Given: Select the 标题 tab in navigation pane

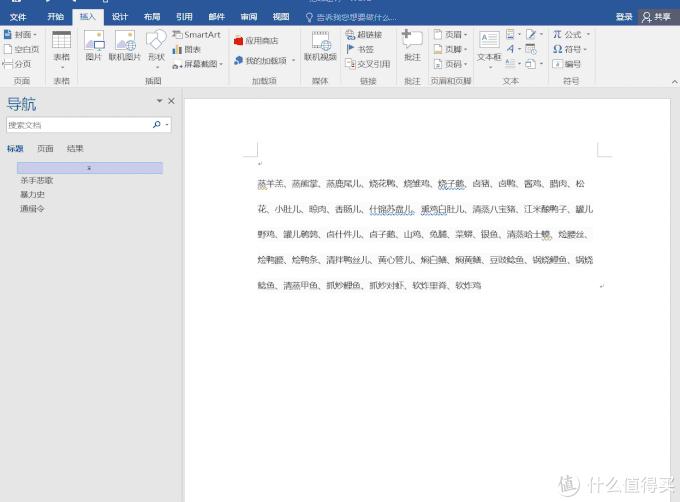Looking at the screenshot, I should pyautogui.click(x=15, y=149).
